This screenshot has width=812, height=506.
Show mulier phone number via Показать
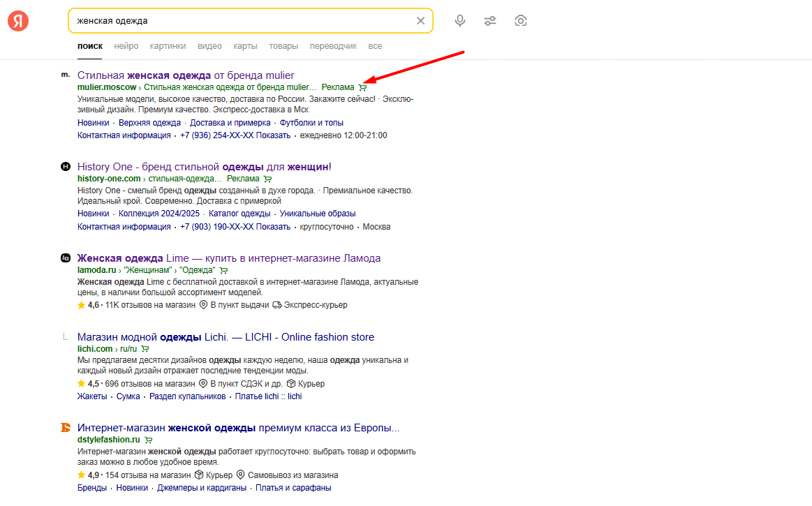pos(273,135)
